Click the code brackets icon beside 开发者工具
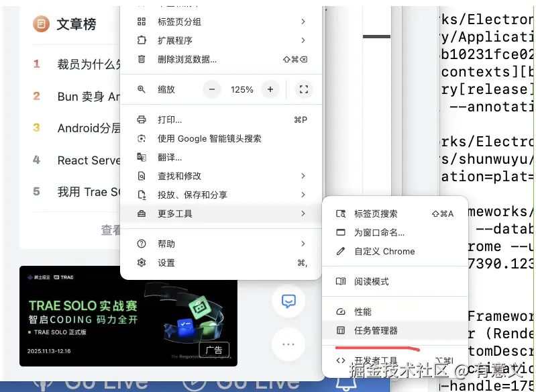This screenshot has height=392, width=536. click(341, 360)
